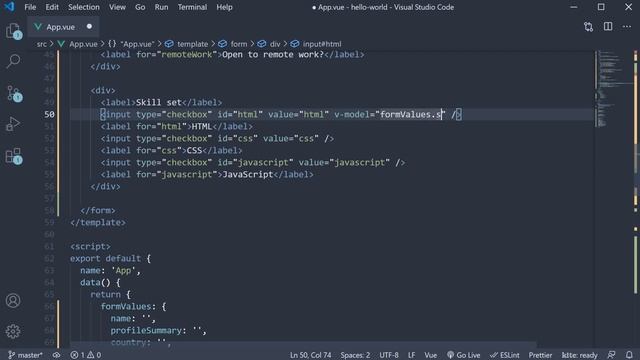This screenshot has height=360, width=640.
Task: Open the File menu
Action: click(x=30, y=7)
